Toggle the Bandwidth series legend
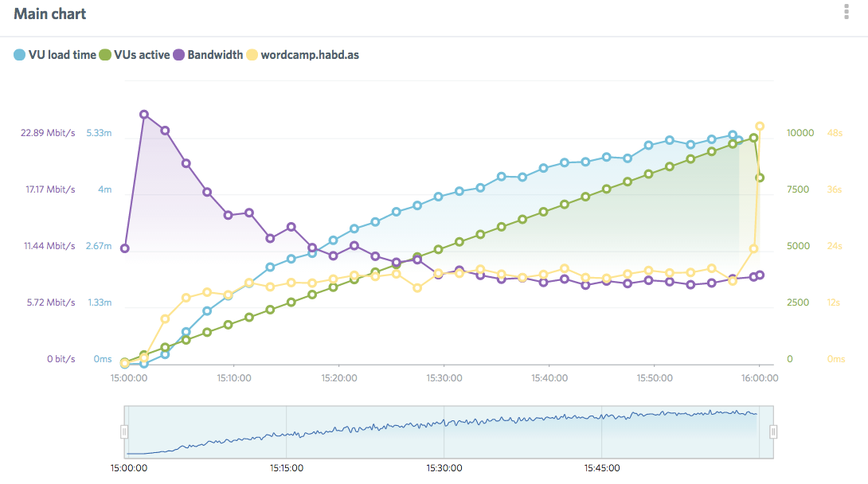868x484 pixels. pos(215,56)
